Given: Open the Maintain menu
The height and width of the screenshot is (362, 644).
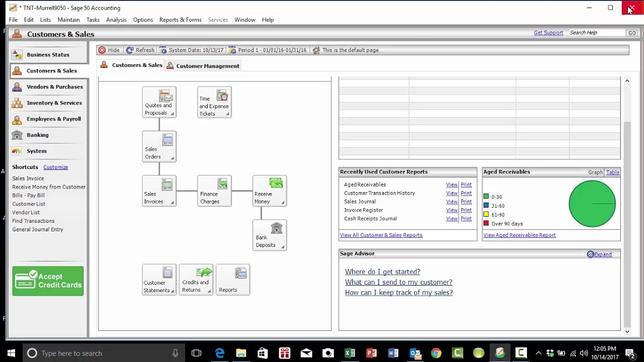Looking at the screenshot, I should (x=68, y=20).
